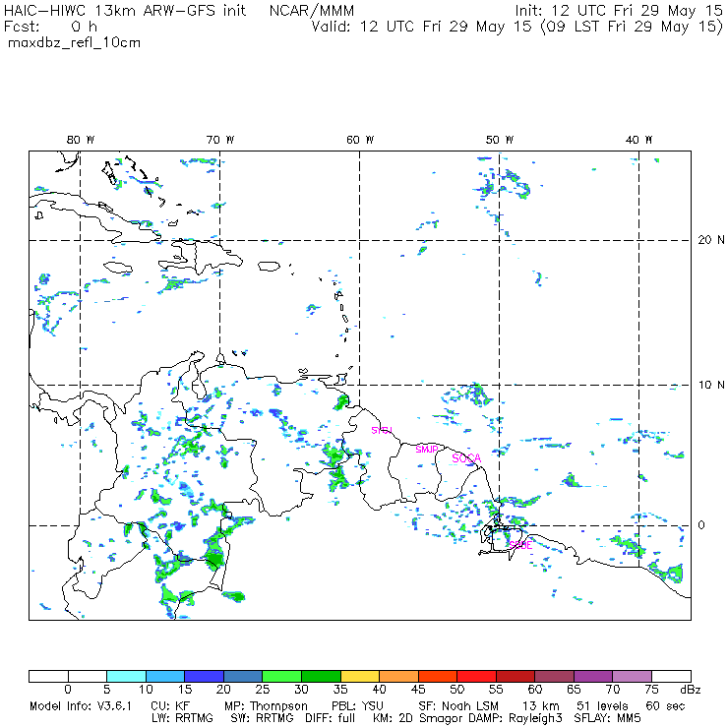The image size is (728, 728).
Task: Click the dark green 30–35 dBZ legend swatch
Action: point(321,676)
